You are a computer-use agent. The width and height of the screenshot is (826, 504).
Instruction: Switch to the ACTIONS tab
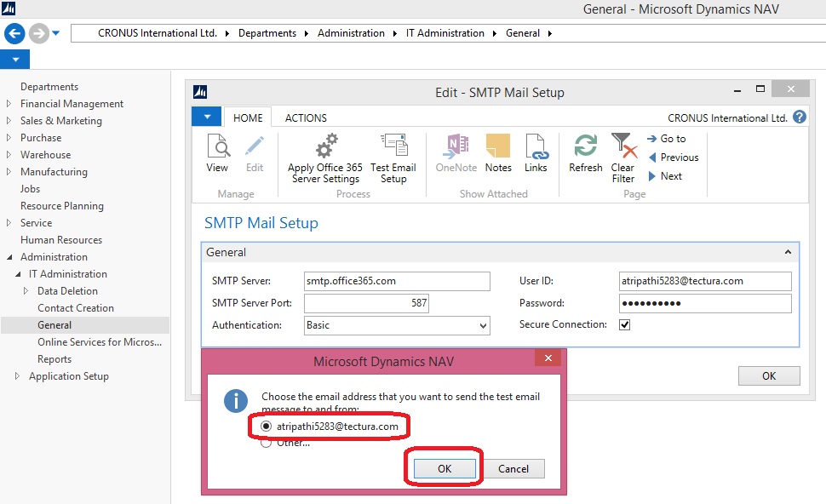304,117
